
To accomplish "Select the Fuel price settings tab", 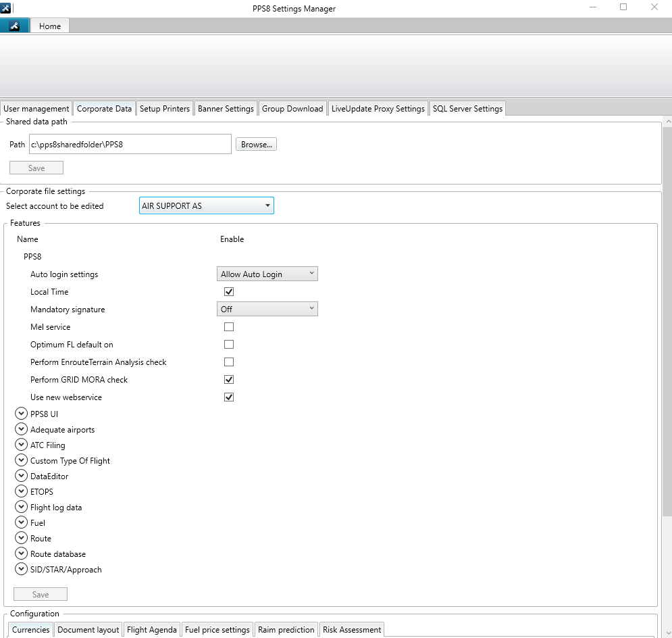I will tap(217, 629).
